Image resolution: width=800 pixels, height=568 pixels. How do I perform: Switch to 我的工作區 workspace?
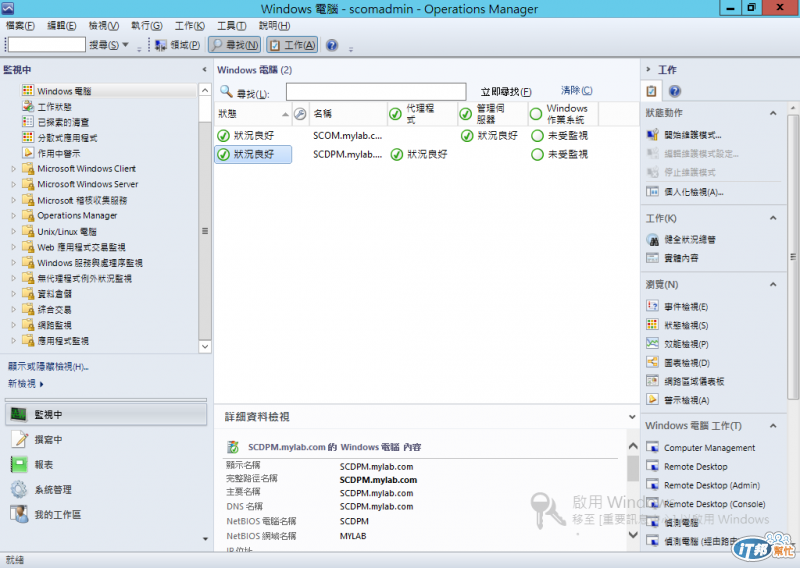(106, 514)
